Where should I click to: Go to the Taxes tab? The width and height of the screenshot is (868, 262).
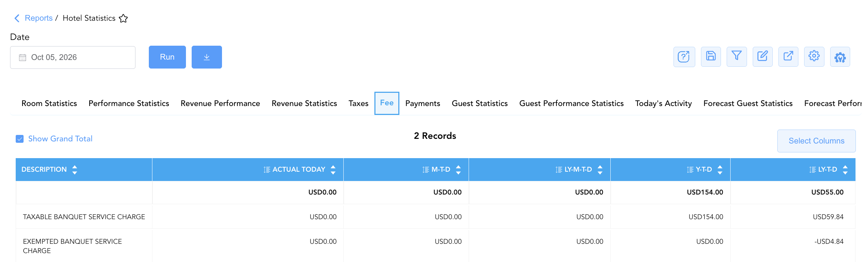tap(358, 104)
